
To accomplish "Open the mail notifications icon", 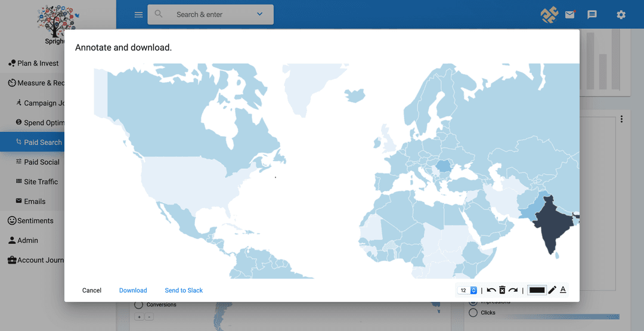I will point(570,15).
